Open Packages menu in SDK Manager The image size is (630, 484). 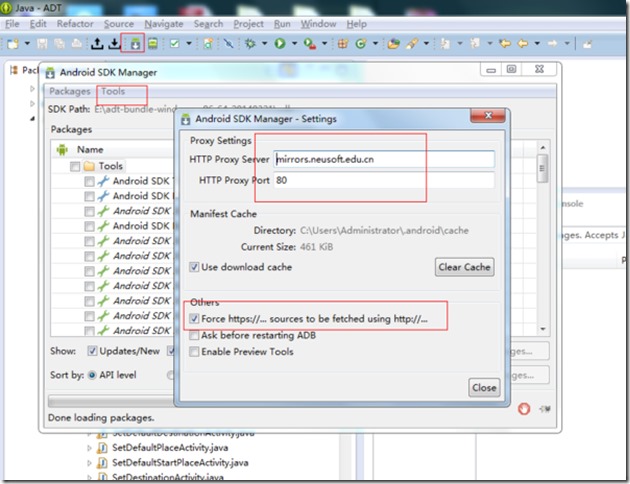tap(70, 91)
